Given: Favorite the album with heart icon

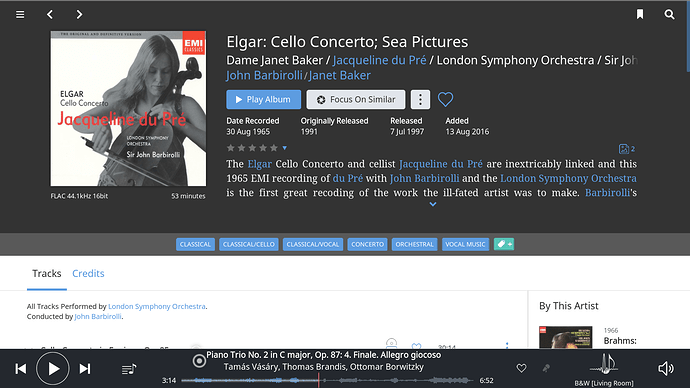Looking at the screenshot, I should pos(445,99).
